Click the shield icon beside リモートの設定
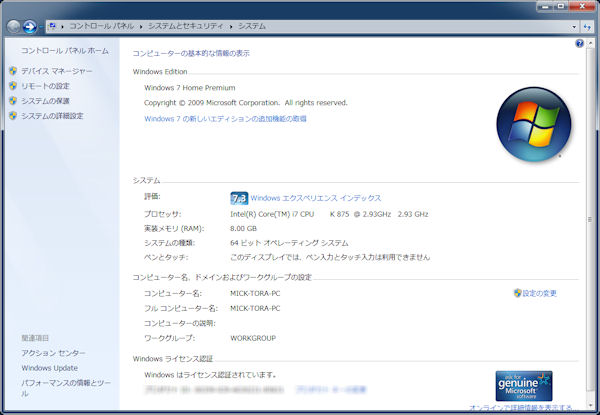Viewport: 600px width, 415px height. point(13,87)
